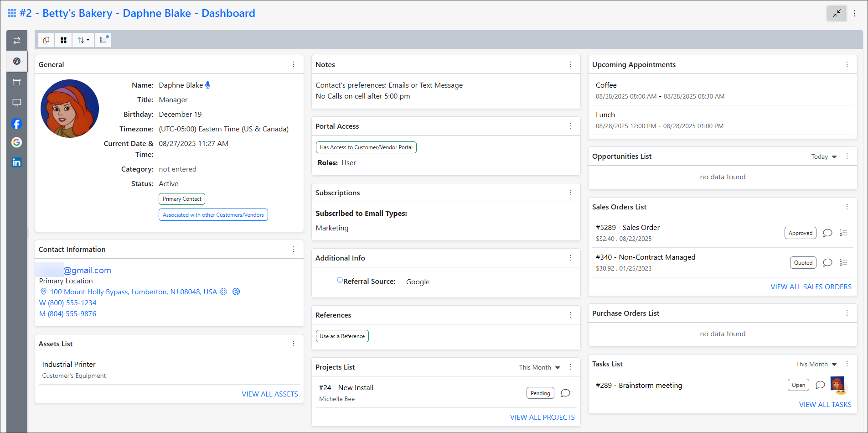The height and width of the screenshot is (433, 868).
Task: Open the Notes panel options menu
Action: (570, 65)
